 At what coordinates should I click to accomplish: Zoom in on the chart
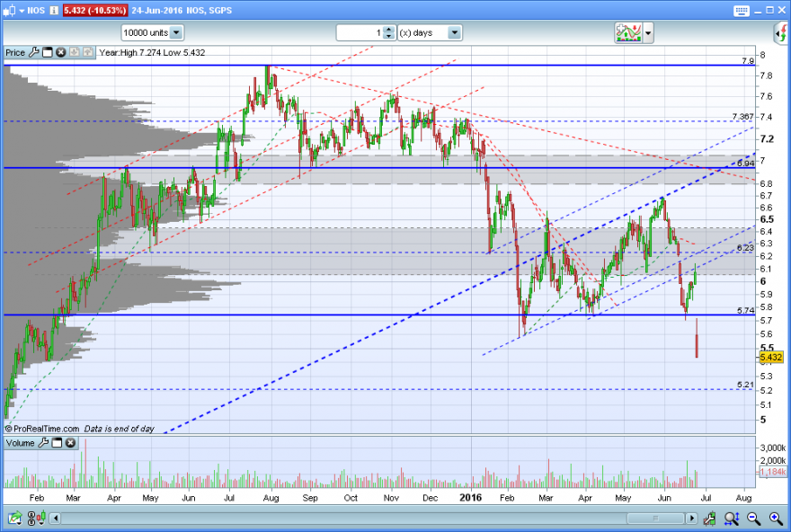776,518
